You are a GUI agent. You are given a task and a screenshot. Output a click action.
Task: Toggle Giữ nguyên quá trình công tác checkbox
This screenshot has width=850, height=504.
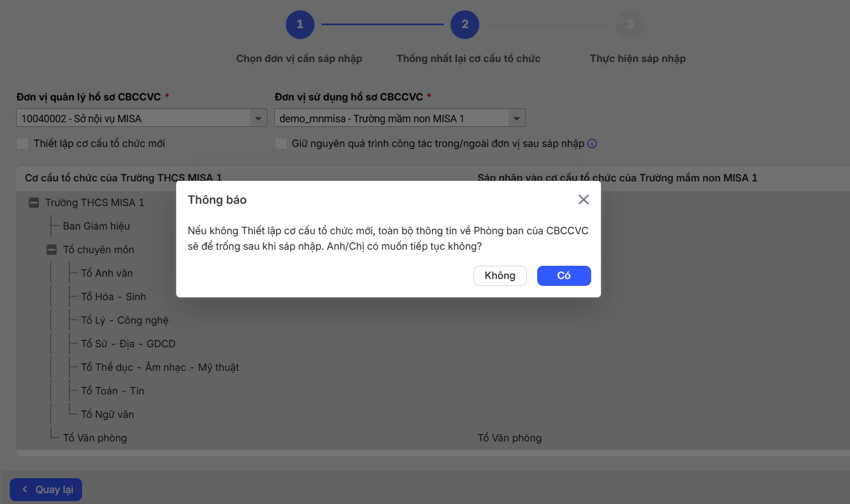coord(281,144)
